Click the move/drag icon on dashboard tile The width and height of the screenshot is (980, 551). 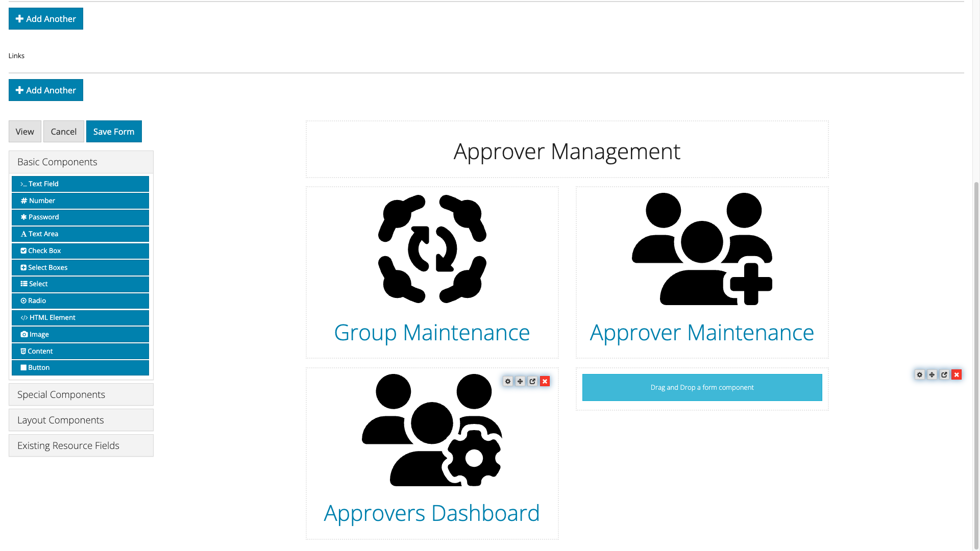coord(520,382)
